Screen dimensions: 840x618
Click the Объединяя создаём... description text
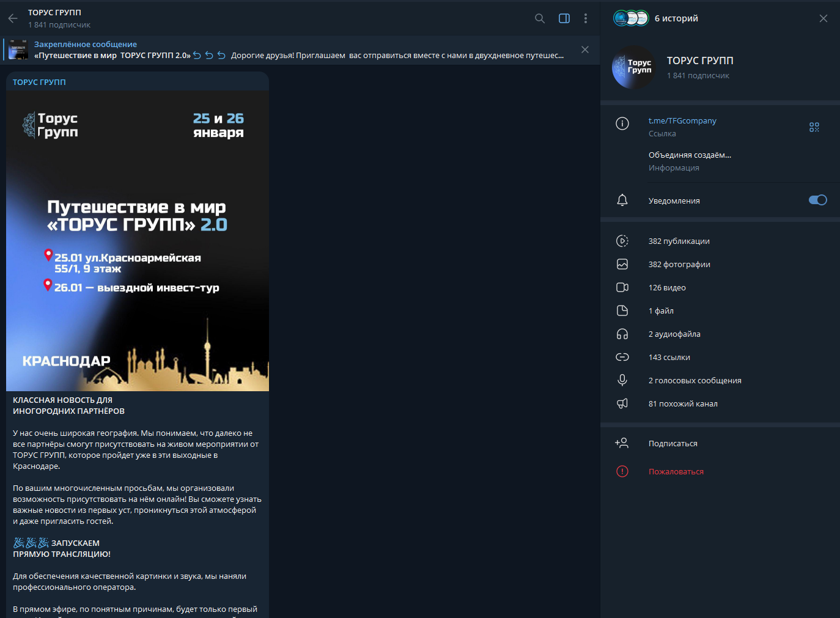(690, 155)
